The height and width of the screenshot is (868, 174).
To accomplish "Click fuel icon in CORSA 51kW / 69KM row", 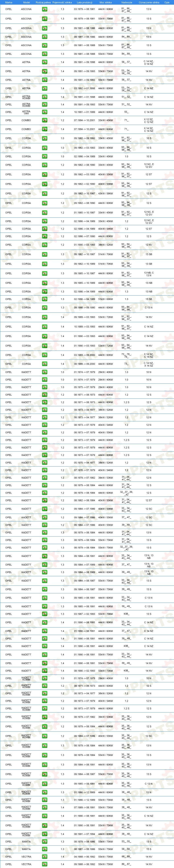I will coord(45,299).
